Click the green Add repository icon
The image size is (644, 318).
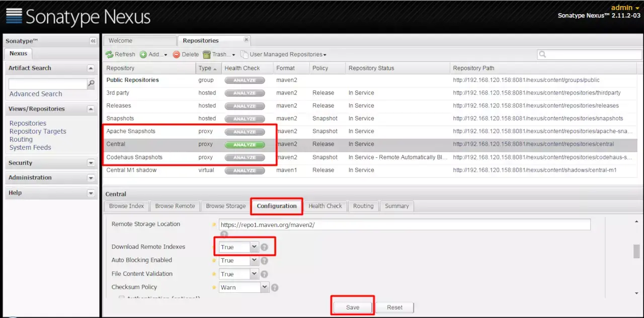point(143,54)
